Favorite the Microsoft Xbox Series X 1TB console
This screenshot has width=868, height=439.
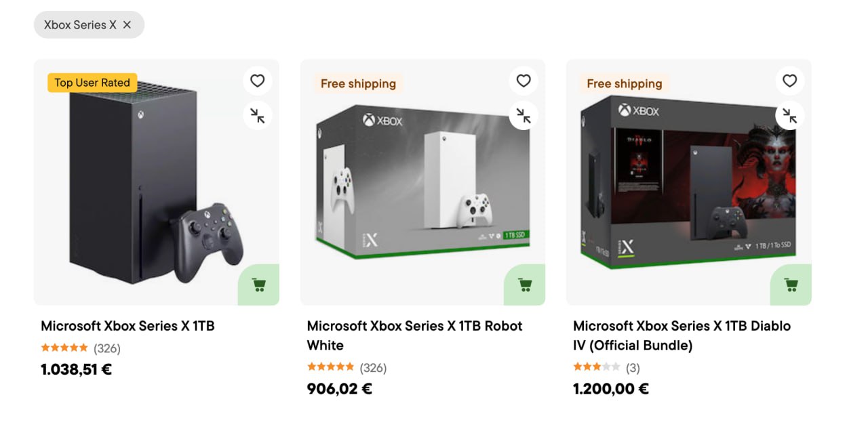tap(258, 81)
